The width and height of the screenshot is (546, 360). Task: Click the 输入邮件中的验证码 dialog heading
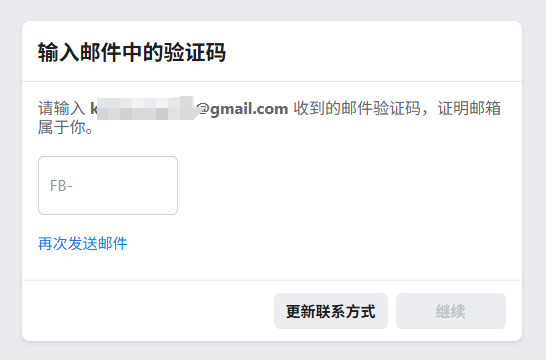[x=132, y=52]
